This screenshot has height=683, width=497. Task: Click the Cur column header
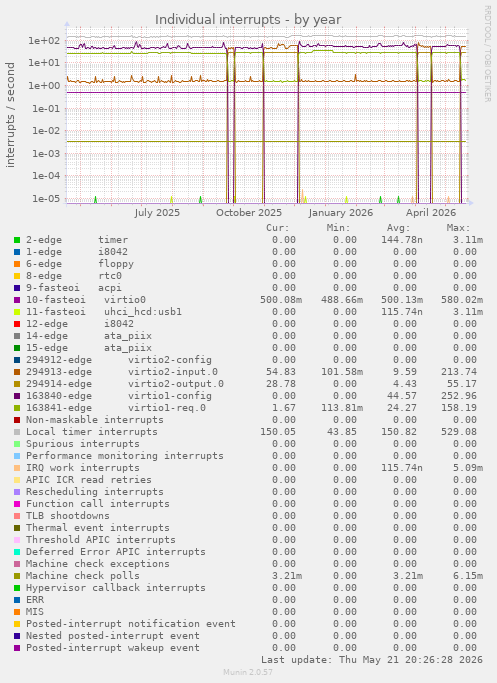pos(277,228)
